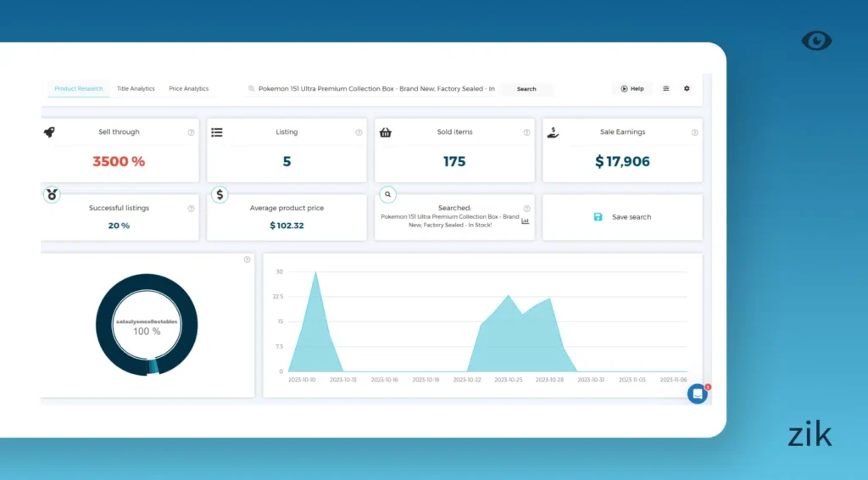Click the Successful listings help icon
868x480 pixels.
pos(191,209)
